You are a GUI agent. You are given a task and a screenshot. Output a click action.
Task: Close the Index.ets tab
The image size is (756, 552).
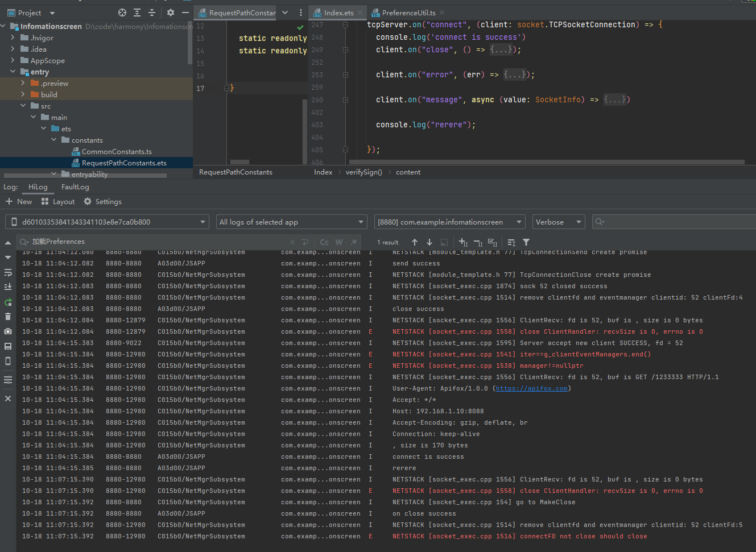point(360,13)
